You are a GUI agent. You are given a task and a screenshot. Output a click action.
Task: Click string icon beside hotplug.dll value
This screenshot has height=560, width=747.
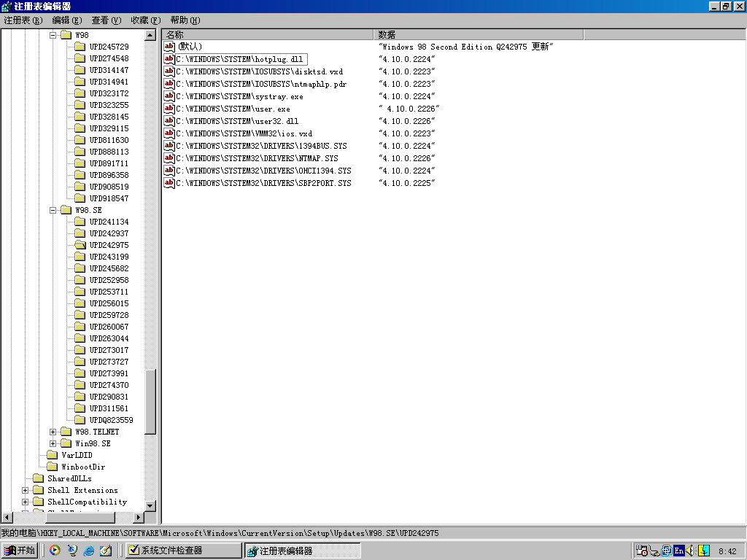tap(169, 59)
